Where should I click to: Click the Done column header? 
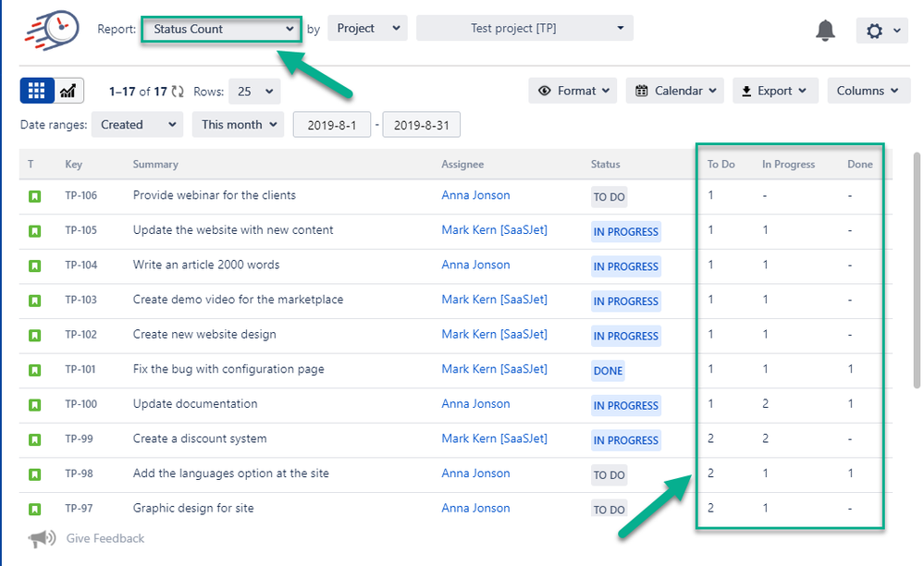[860, 165]
